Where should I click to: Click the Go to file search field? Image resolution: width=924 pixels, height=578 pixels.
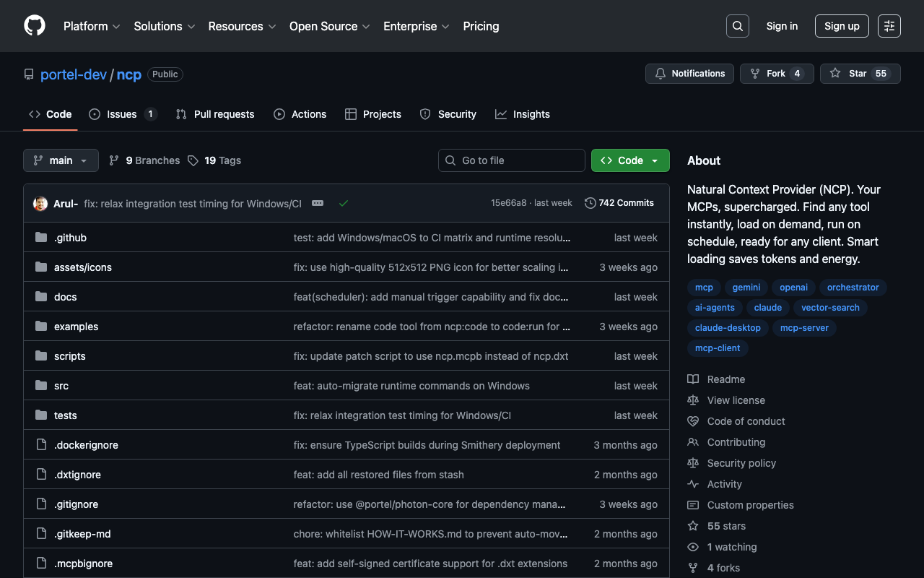coord(512,160)
